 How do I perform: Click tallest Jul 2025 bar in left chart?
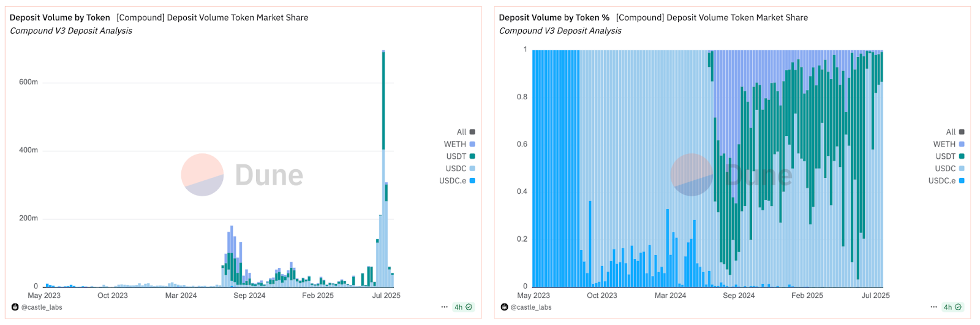[x=383, y=169]
